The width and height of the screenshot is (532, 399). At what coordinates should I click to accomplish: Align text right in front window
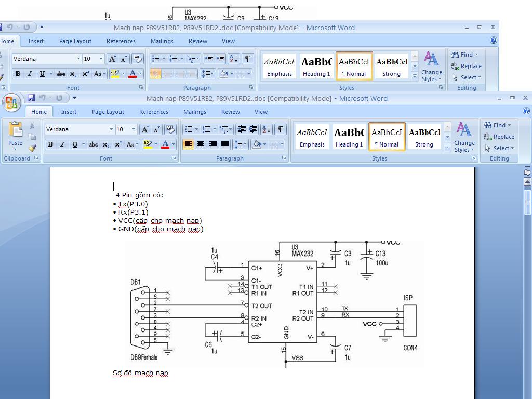coord(212,144)
